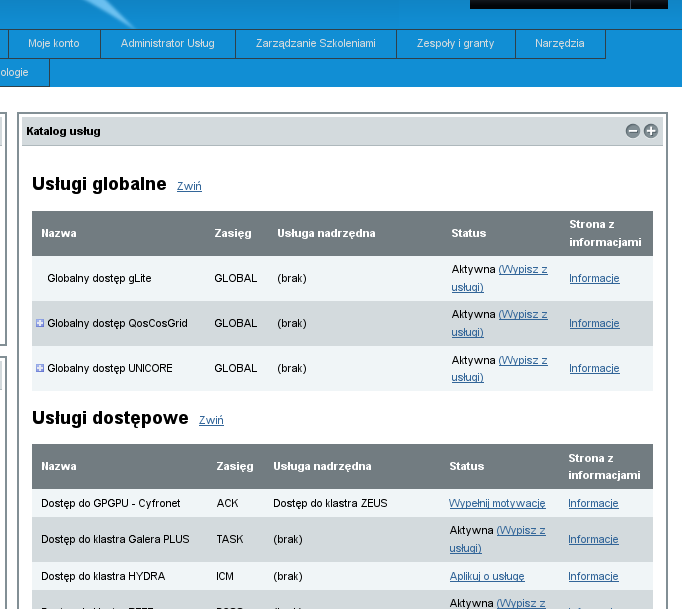The width and height of the screenshot is (682, 609).
Task: Click the ICM scope cell
Action: pos(225,576)
